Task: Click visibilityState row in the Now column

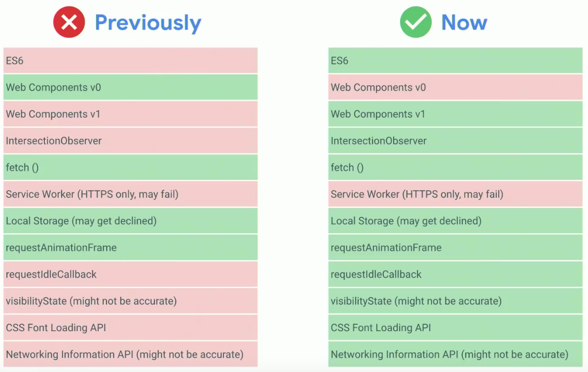Action: tap(455, 301)
